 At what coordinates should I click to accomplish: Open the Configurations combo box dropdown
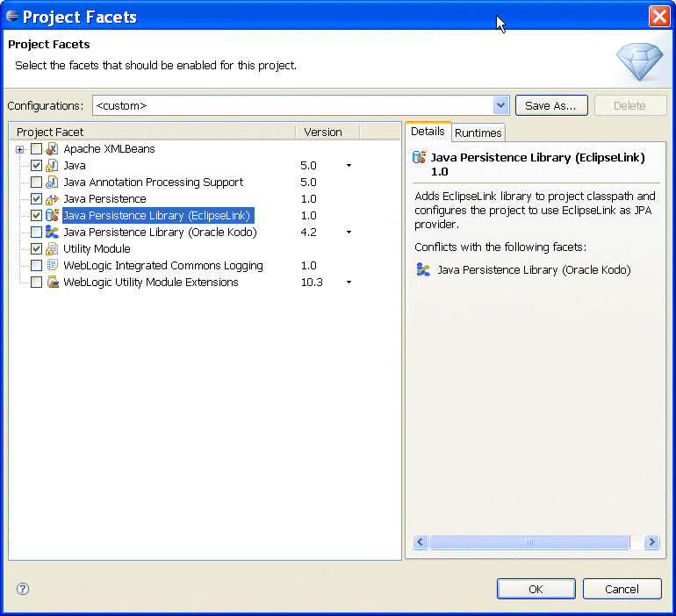pos(500,105)
